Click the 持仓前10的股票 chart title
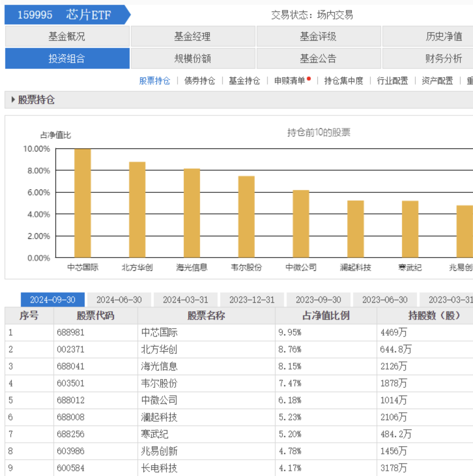The width and height of the screenshot is (473, 476). click(x=319, y=132)
